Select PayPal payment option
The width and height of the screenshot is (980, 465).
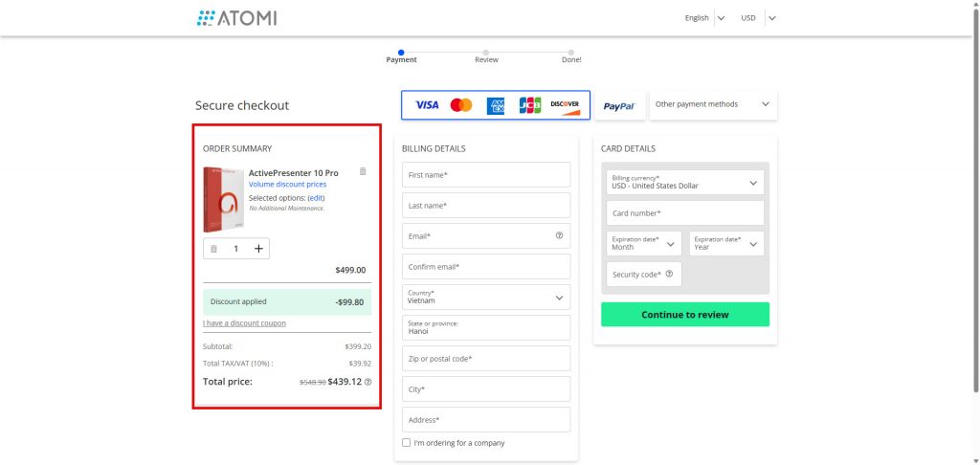(x=619, y=106)
